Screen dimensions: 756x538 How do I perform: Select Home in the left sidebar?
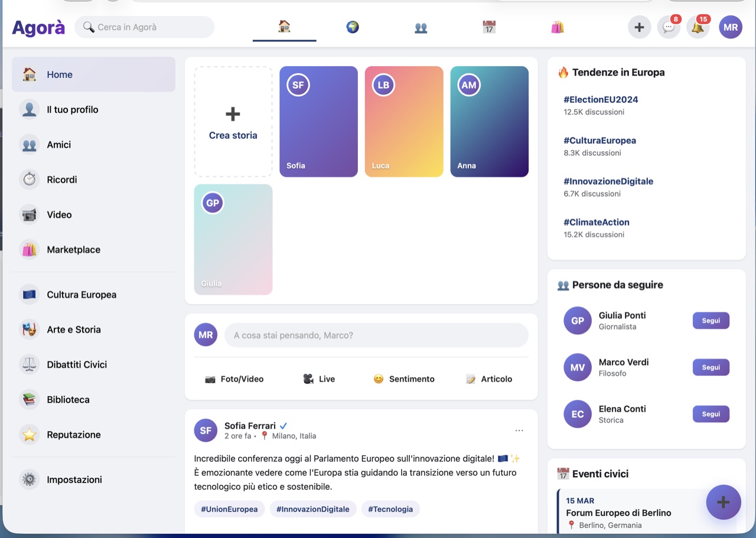click(93, 74)
